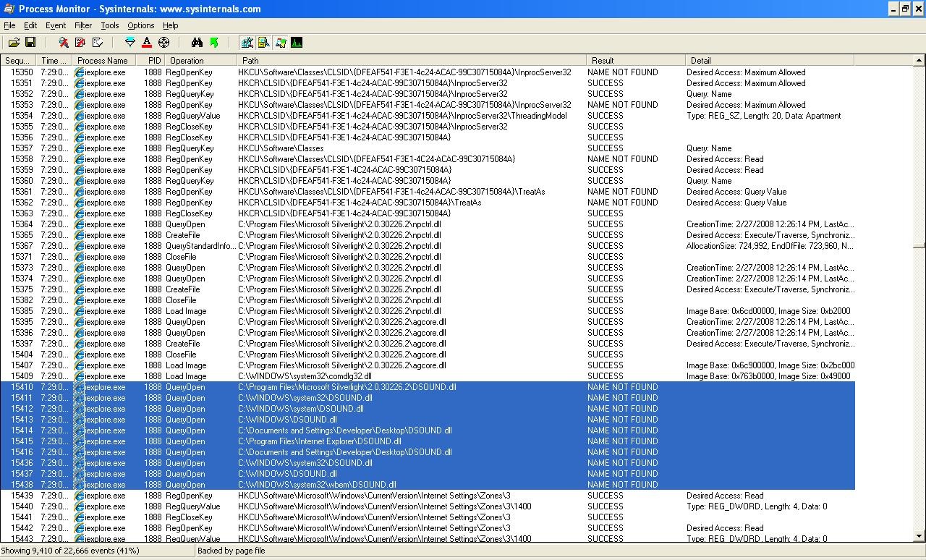This screenshot has width=926, height=560.
Task: Click iexplore icon in row 15364
Action: 80,224
